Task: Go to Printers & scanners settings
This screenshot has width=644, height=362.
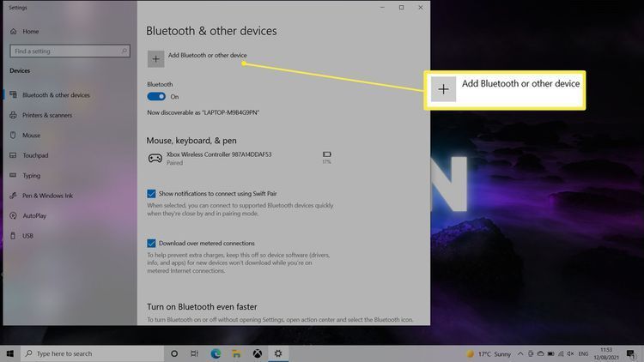Action: click(50, 115)
